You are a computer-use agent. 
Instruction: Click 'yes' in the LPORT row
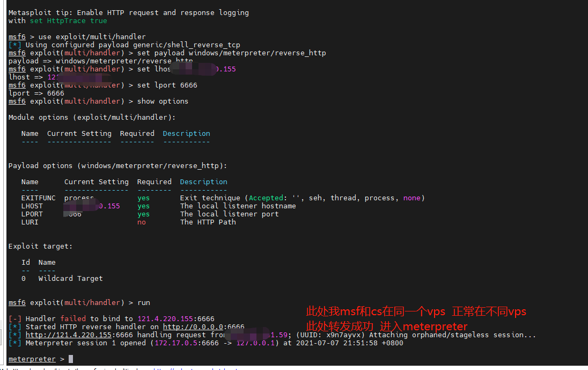coord(143,214)
